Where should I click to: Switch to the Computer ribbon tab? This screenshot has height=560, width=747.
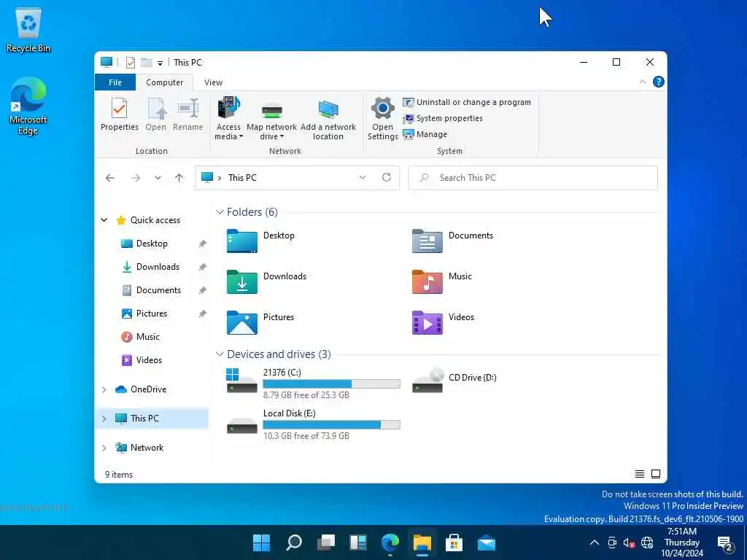(164, 82)
